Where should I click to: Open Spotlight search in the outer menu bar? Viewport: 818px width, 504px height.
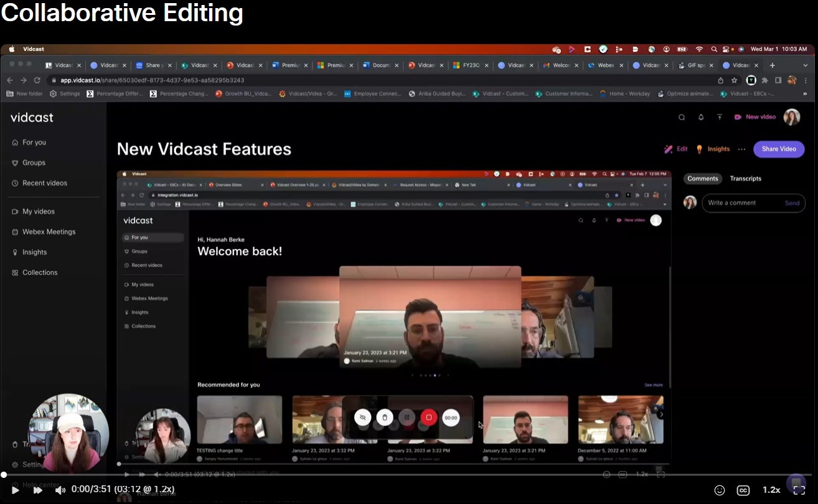714,49
